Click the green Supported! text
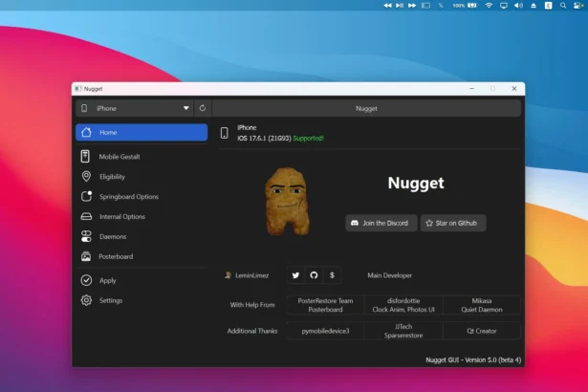The height and width of the screenshot is (392, 588). point(308,138)
